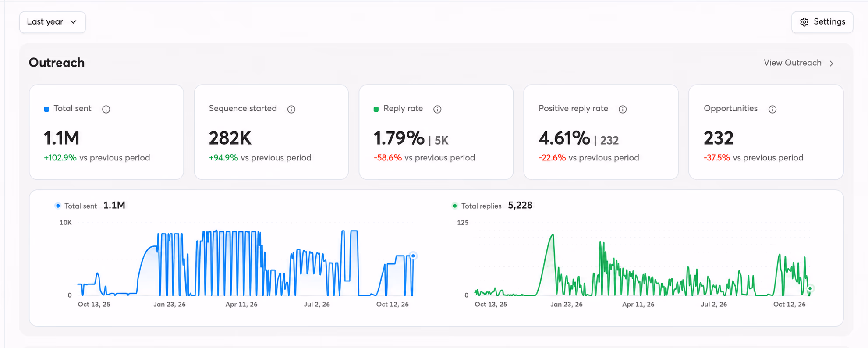Click the 4.61% positive reply rate value
Screen dimensions: 868x348
coord(564,138)
